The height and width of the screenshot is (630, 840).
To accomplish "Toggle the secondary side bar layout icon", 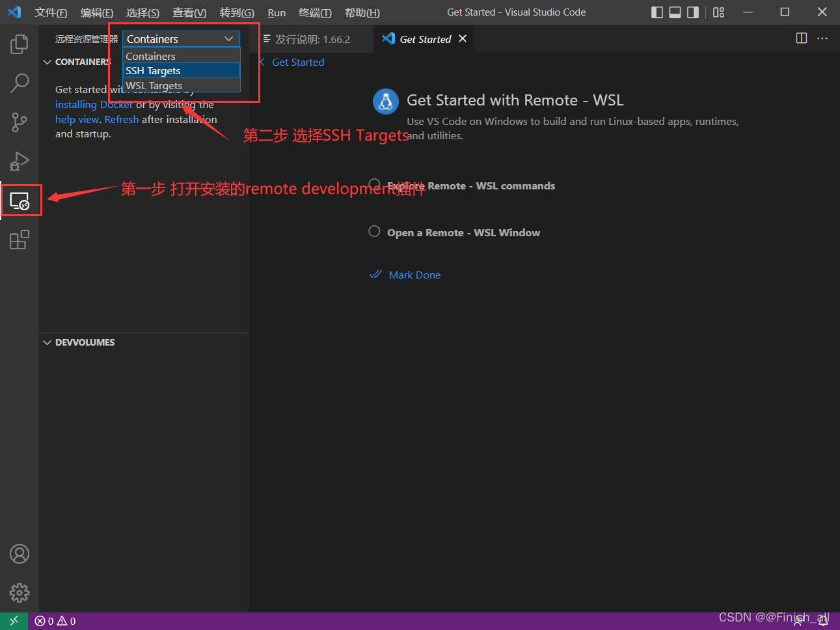I will 693,12.
